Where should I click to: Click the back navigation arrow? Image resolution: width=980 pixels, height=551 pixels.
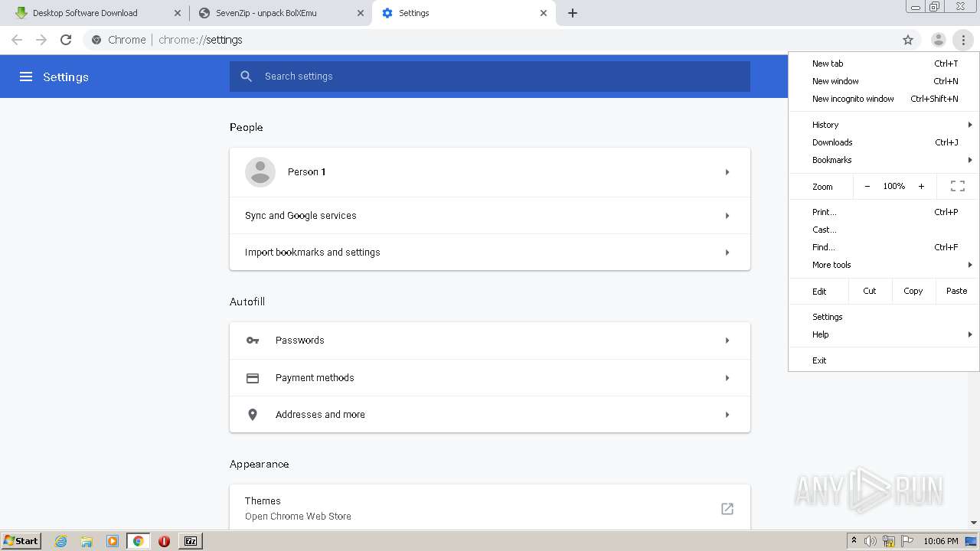17,40
